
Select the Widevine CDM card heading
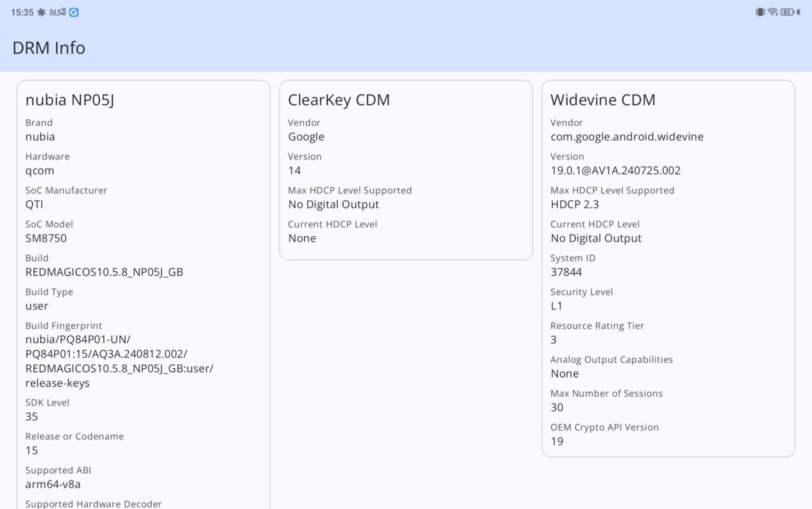[603, 100]
